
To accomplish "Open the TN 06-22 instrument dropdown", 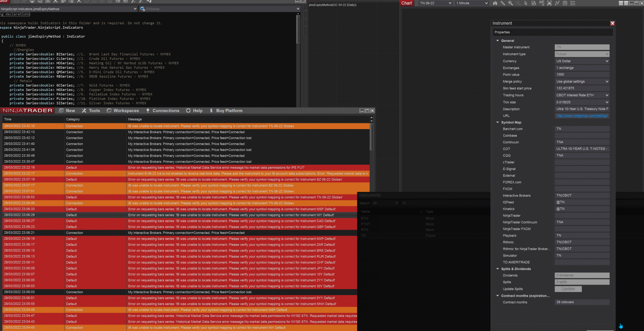I will coord(436,3).
